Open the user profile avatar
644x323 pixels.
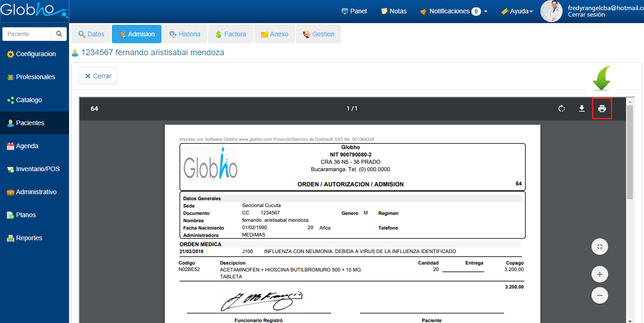(x=551, y=11)
